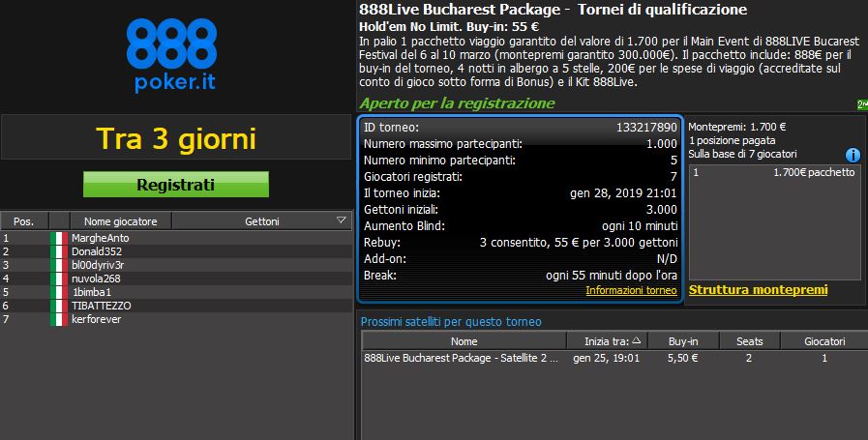Click the Italian flag next to 1bimba1

[x=59, y=292]
